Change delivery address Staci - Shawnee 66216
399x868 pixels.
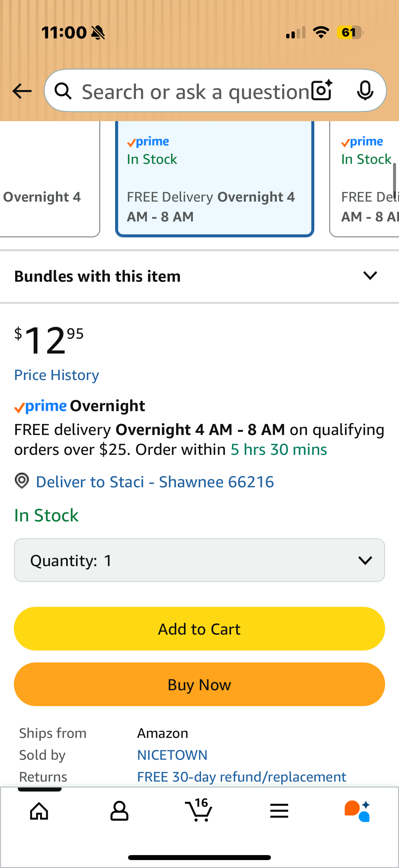click(155, 482)
